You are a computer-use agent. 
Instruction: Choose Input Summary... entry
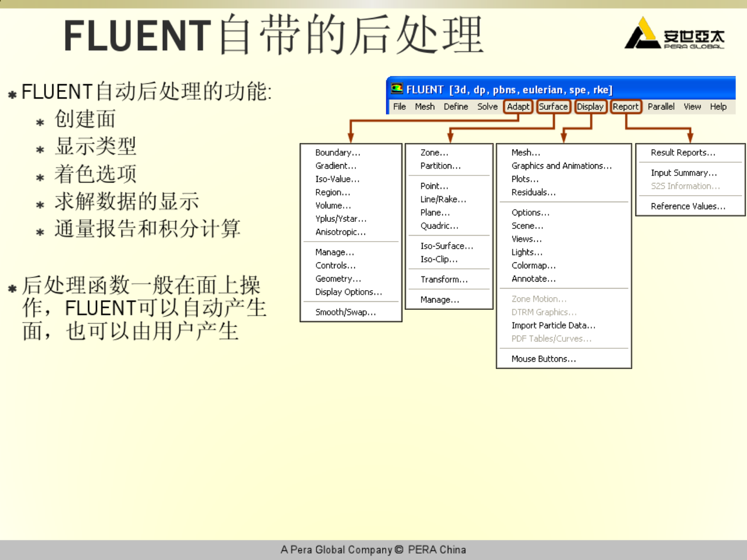click(x=684, y=173)
